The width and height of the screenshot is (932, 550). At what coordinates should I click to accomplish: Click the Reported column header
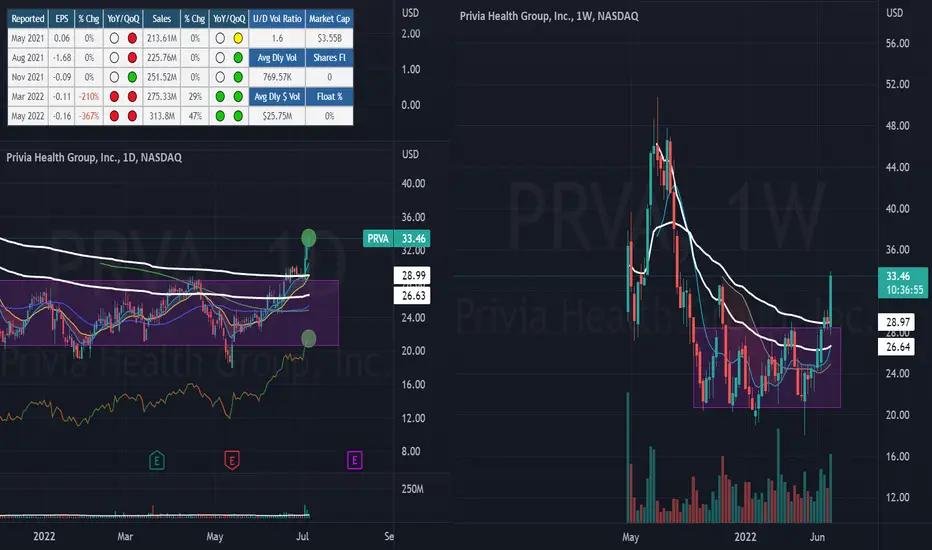click(x=28, y=18)
